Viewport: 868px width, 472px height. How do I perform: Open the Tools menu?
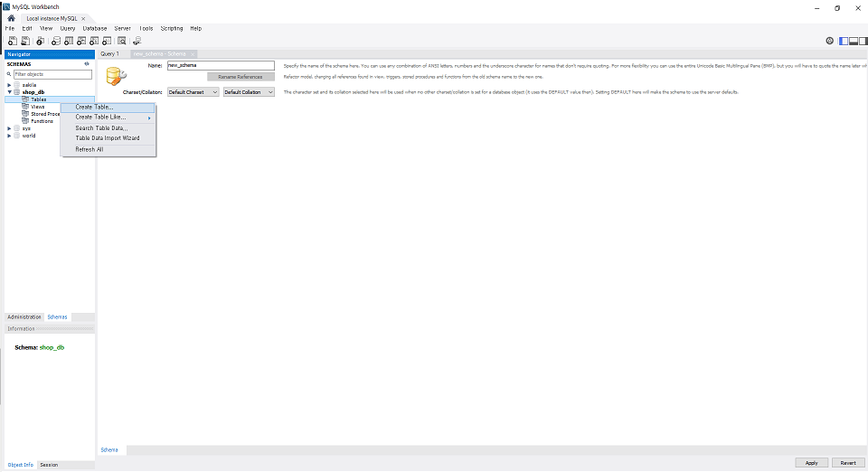coord(146,28)
